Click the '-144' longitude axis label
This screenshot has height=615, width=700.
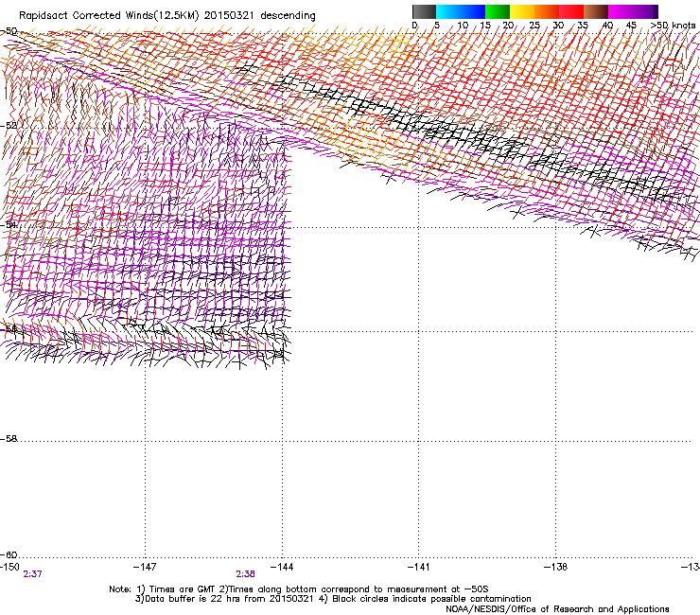(282, 567)
